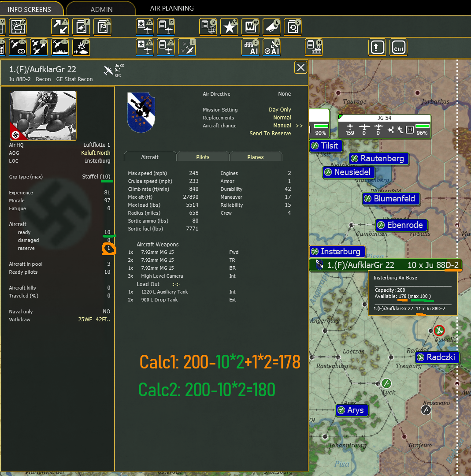This screenshot has height=476, width=471.
Task: Open the W book icon
Action: coord(250,27)
